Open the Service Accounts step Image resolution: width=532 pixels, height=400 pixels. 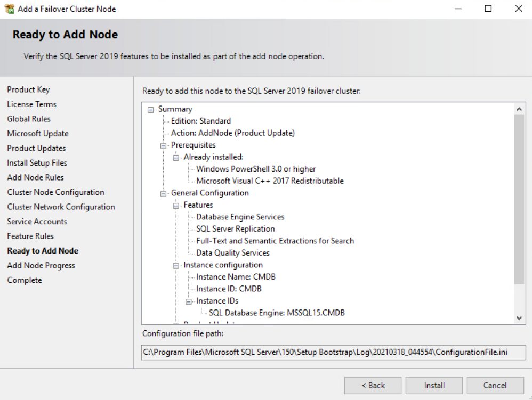(37, 222)
